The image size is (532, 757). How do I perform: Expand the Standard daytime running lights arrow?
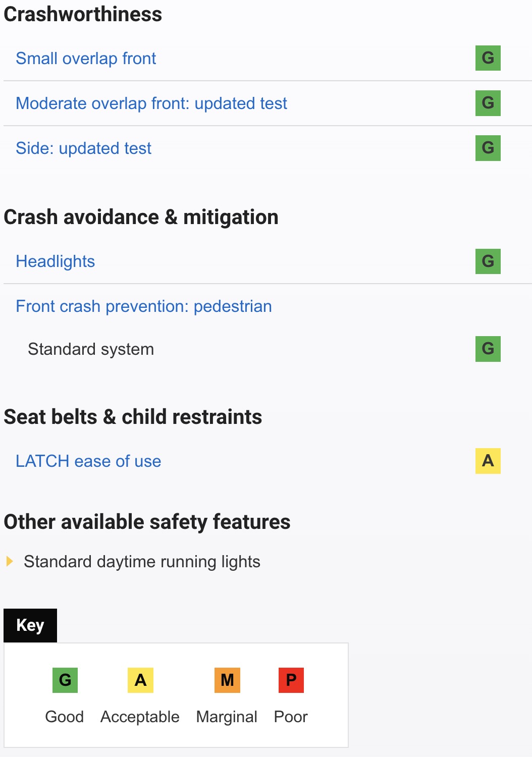[x=9, y=561]
